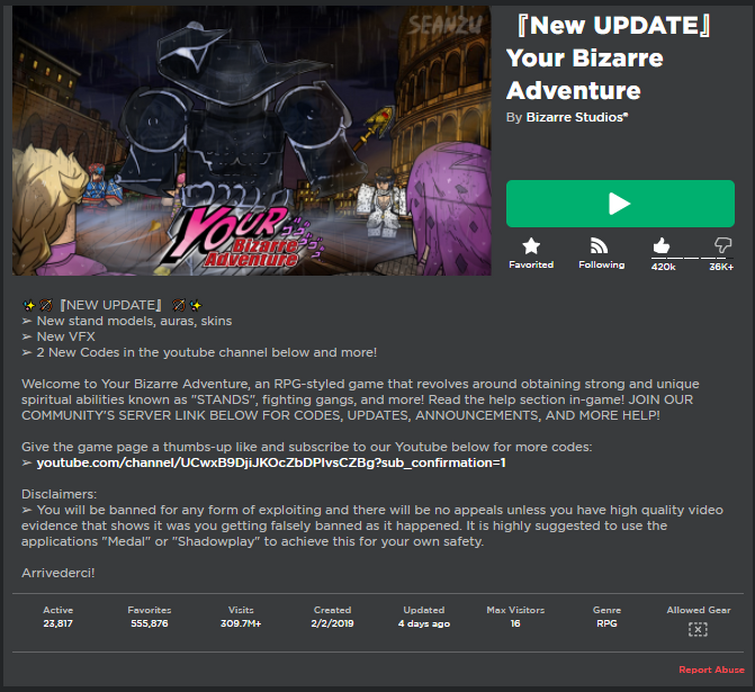
Task: Click the thumbs-up like icon
Action: [662, 246]
